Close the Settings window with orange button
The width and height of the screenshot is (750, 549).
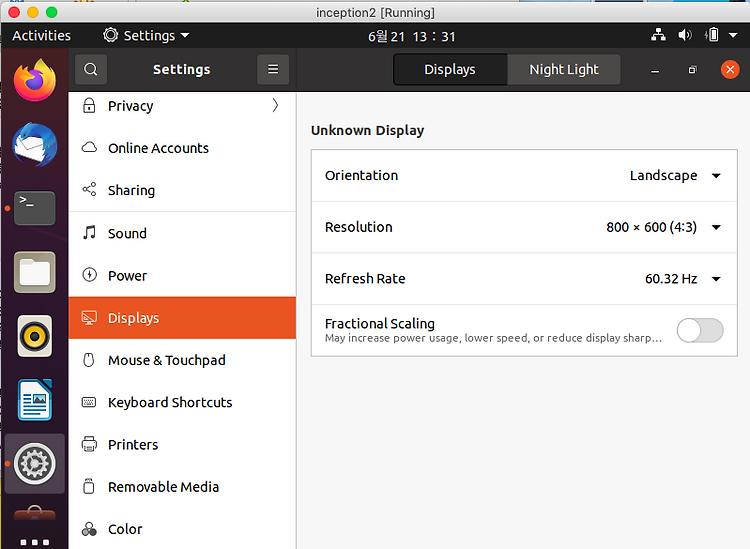[x=730, y=70]
